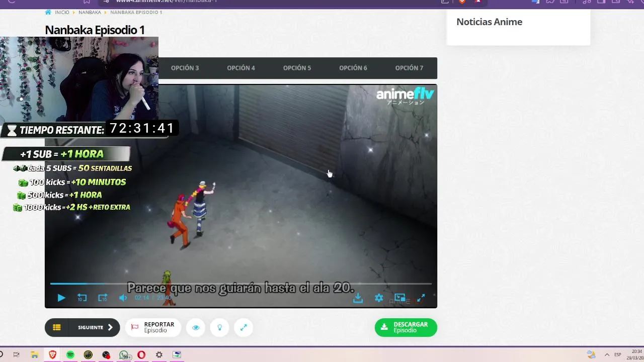Open the weather icon in system tray

tap(592, 354)
